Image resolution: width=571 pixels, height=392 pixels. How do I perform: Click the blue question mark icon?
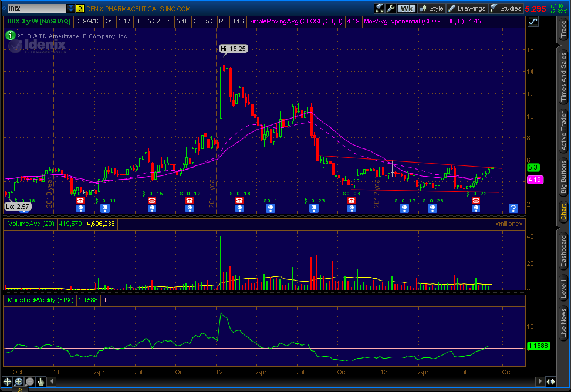point(513,208)
